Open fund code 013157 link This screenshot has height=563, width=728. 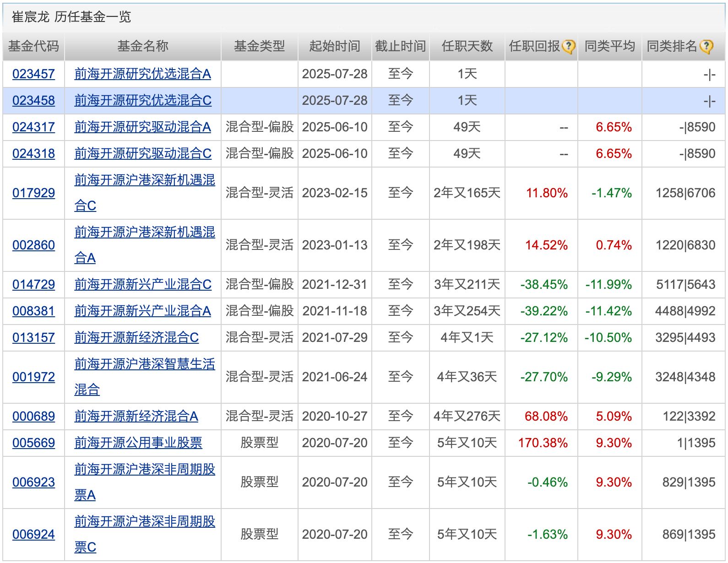tap(33, 337)
